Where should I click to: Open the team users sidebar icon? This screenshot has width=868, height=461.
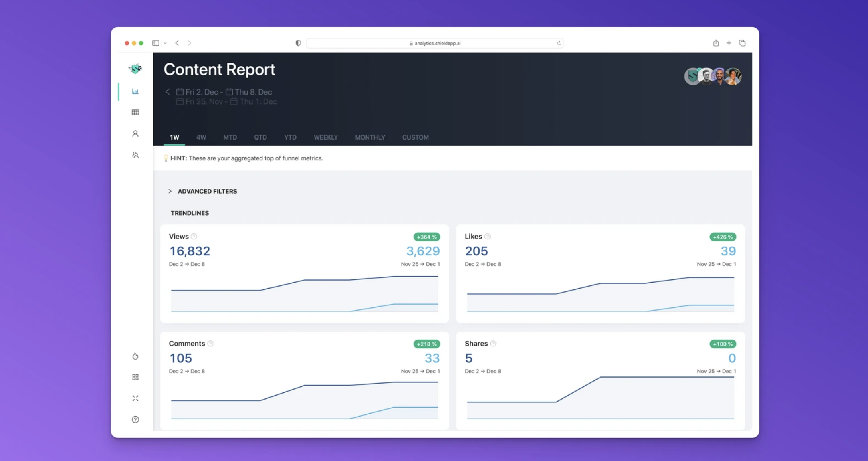click(x=135, y=155)
